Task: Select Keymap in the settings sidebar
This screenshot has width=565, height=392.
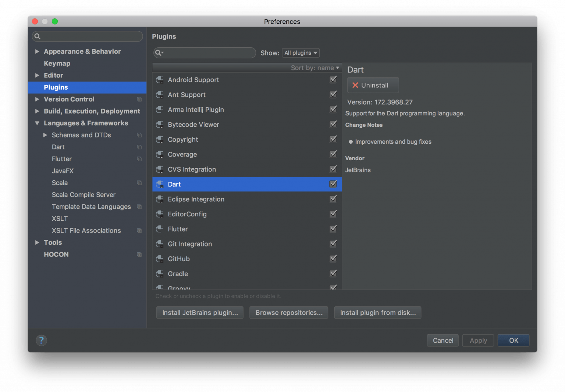Action: (x=57, y=63)
